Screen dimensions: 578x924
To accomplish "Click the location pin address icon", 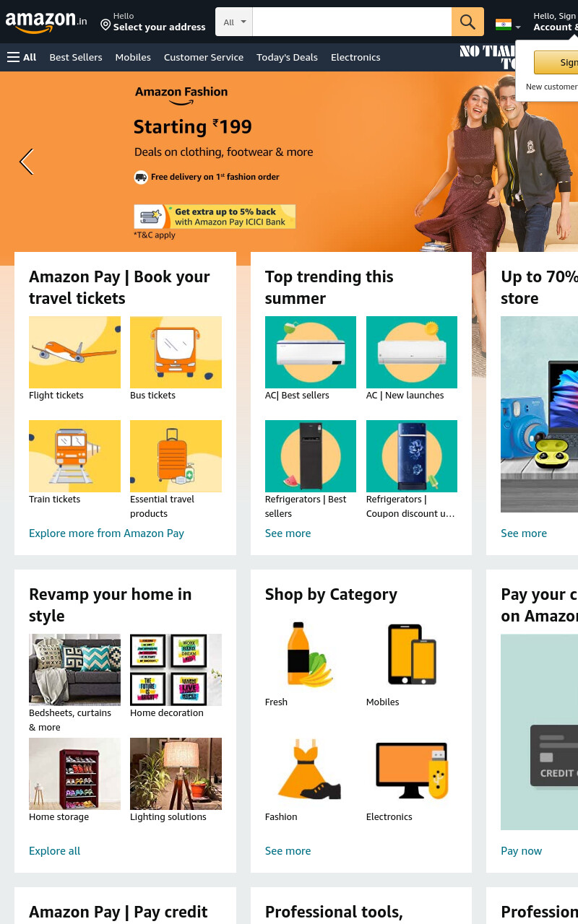I will tap(105, 25).
